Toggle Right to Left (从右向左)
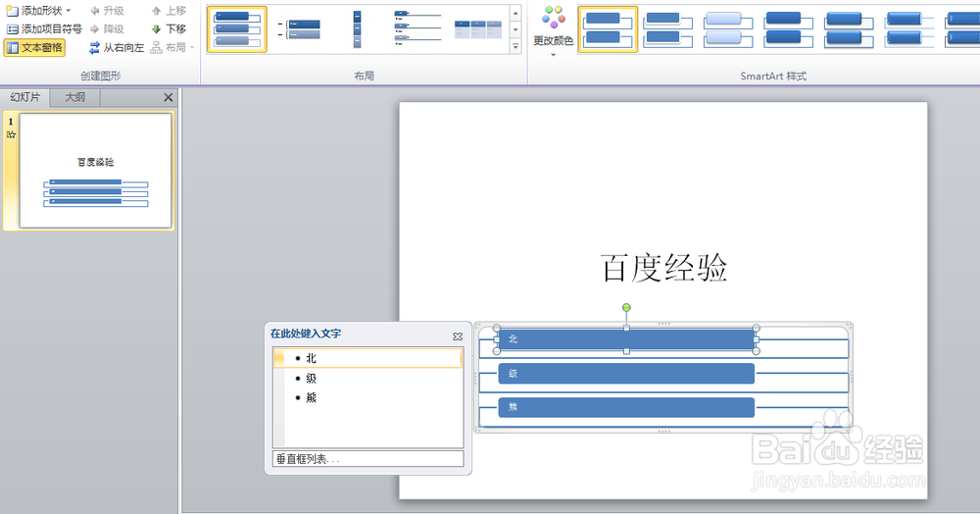980x514 pixels. click(x=117, y=47)
